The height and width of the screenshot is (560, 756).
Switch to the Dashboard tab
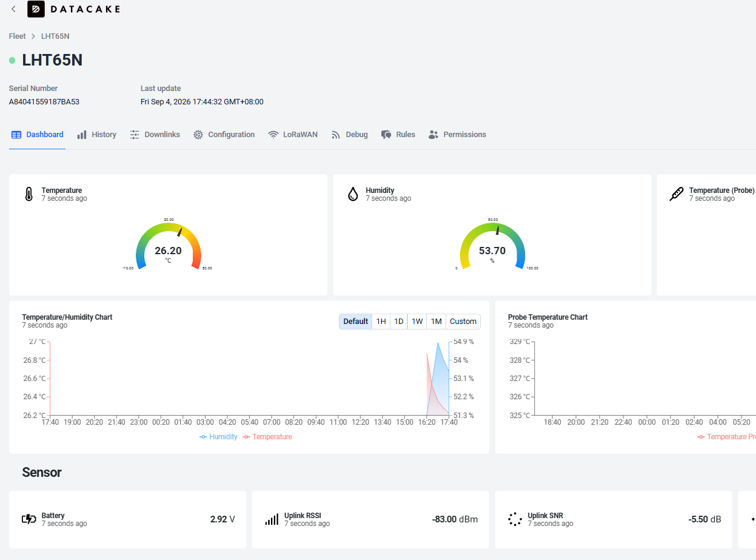(x=38, y=135)
